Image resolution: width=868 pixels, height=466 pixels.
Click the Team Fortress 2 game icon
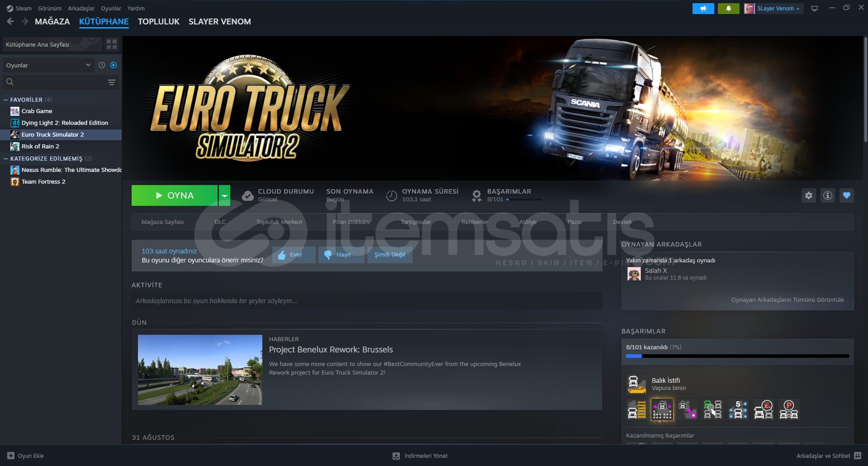tap(15, 182)
